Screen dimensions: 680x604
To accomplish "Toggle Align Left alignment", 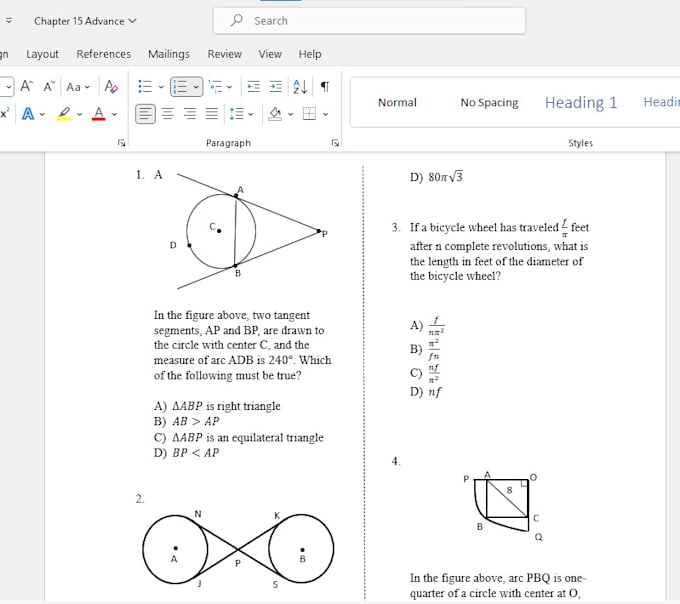I will pos(145,114).
